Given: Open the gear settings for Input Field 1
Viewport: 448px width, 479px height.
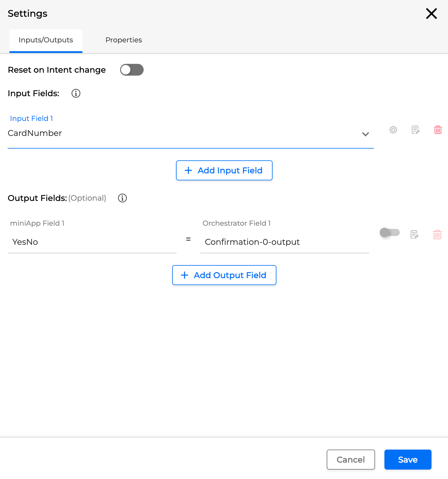Looking at the screenshot, I should point(393,130).
